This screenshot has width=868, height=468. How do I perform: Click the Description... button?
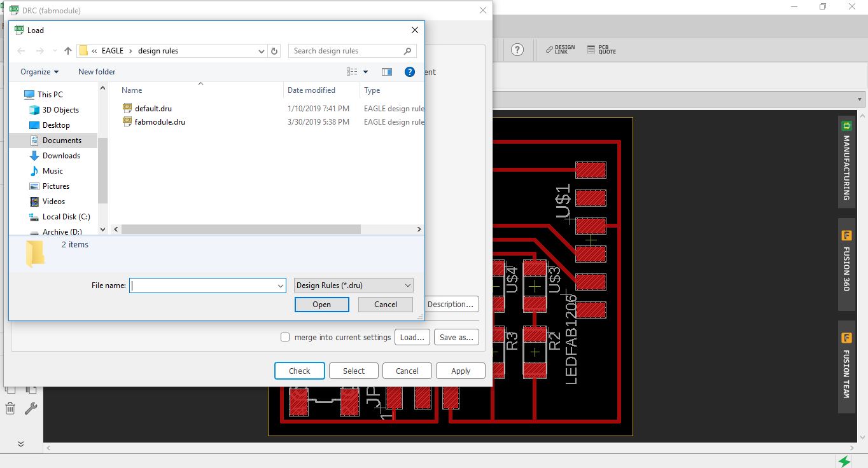coord(451,304)
